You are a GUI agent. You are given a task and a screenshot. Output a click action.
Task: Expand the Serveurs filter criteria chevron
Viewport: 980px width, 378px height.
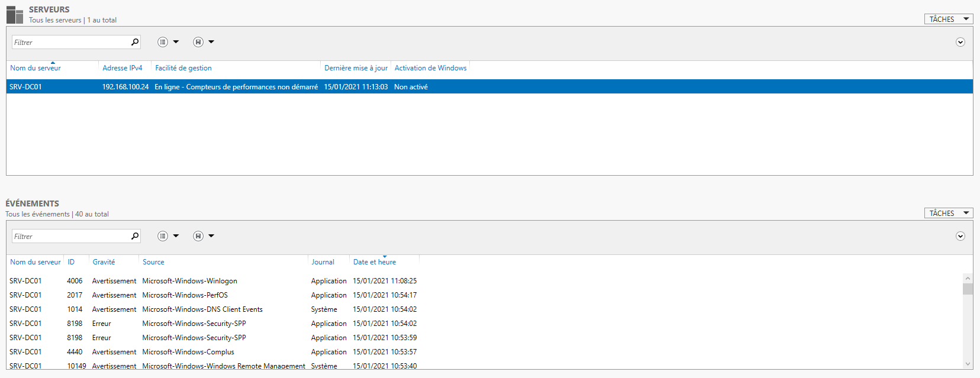(x=960, y=42)
